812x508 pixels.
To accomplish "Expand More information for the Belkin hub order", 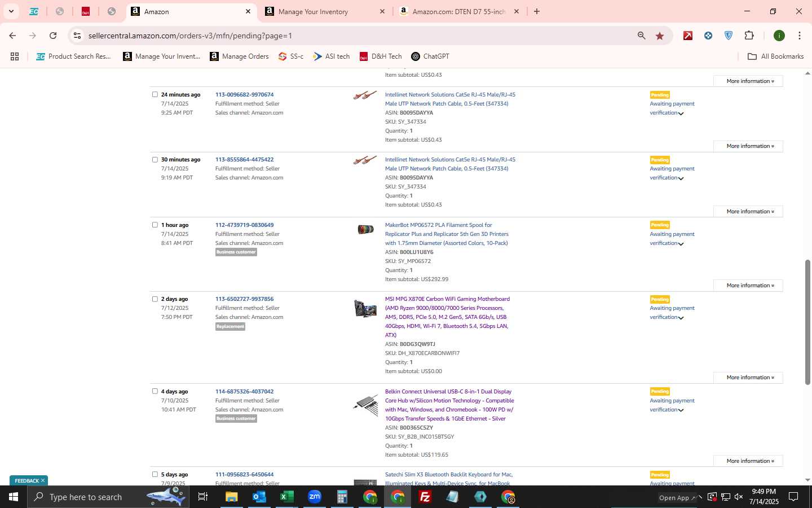I will [748, 461].
